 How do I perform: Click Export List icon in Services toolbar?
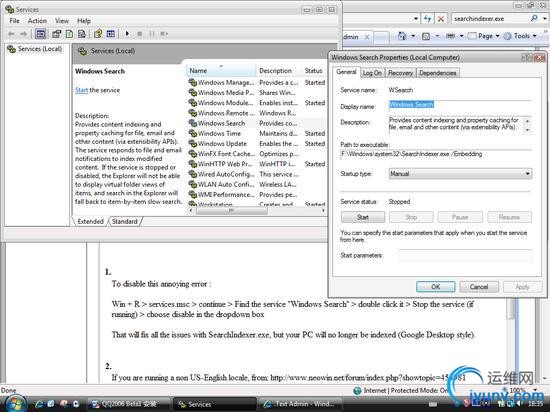coord(82,34)
